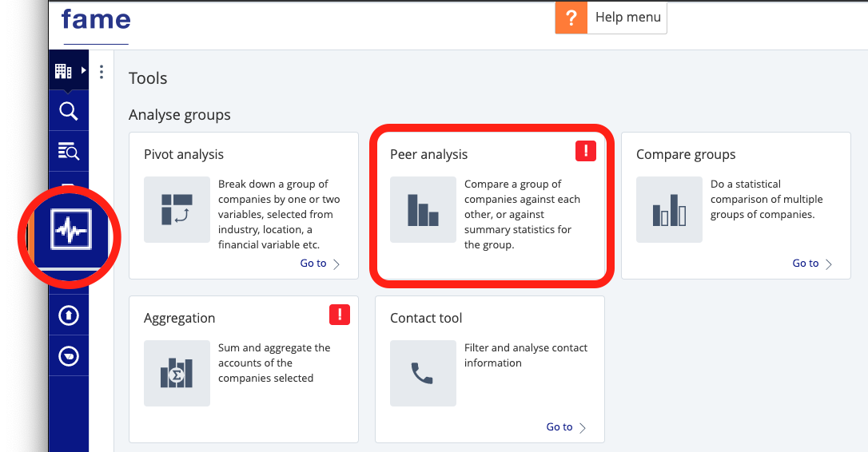The height and width of the screenshot is (452, 868).
Task: Click the Peer analysis bar chart icon
Action: (x=423, y=209)
